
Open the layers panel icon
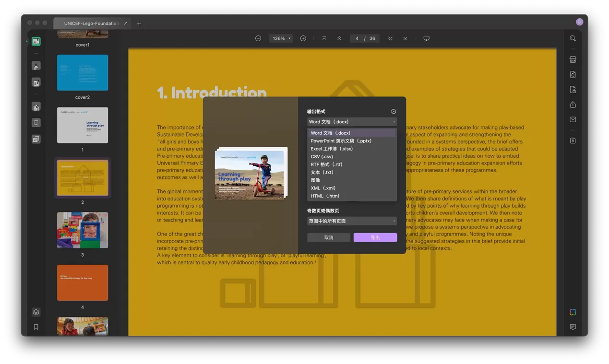pyautogui.click(x=36, y=312)
